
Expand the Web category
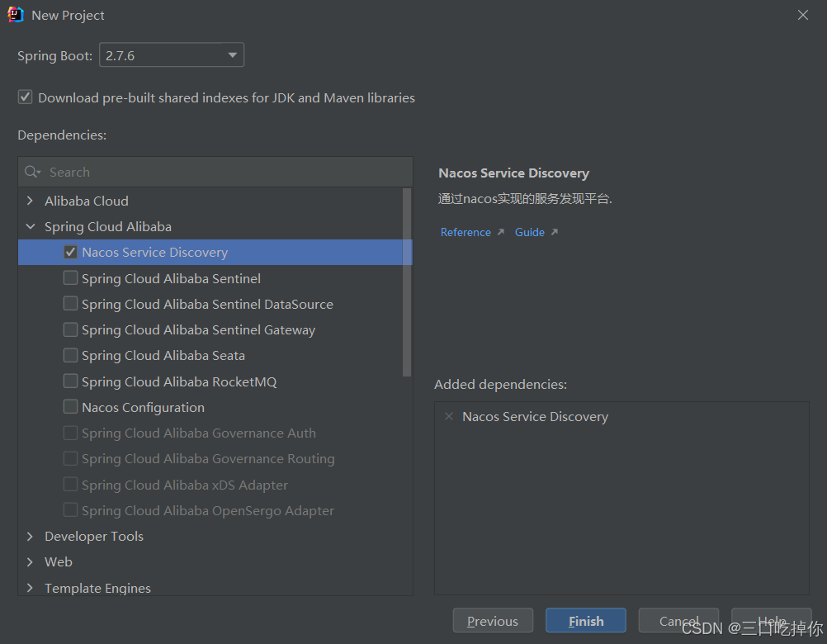(x=30, y=561)
